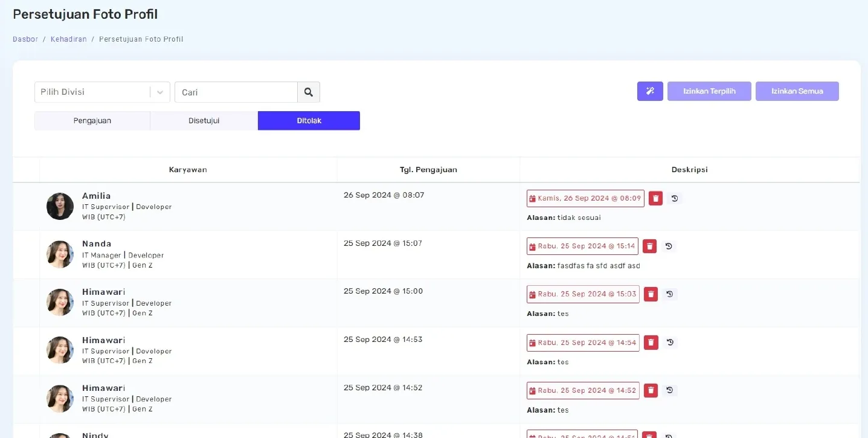Click 'IT Manager | Developer' under Nanda
Viewport: 868px width, 438px height.
(123, 256)
